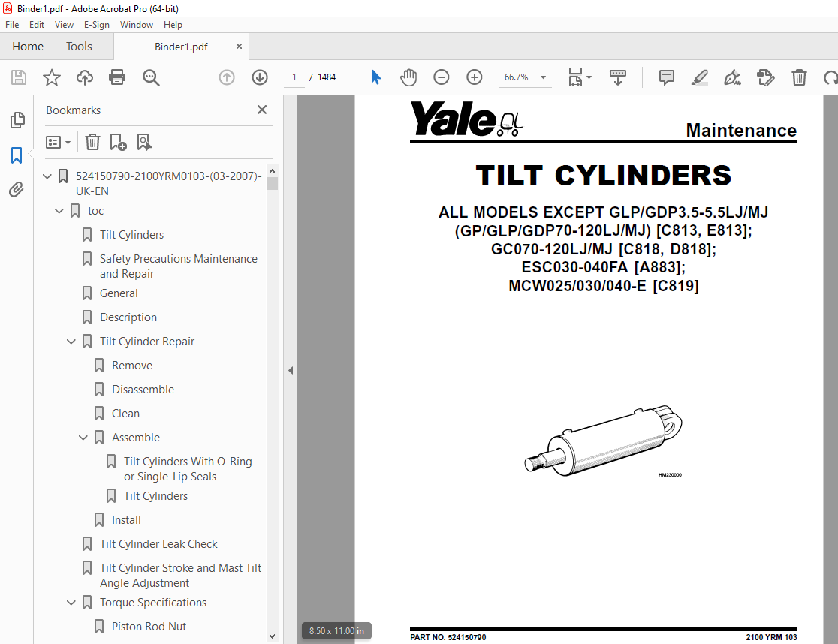
Task: Open the File menu
Action: pos(12,25)
